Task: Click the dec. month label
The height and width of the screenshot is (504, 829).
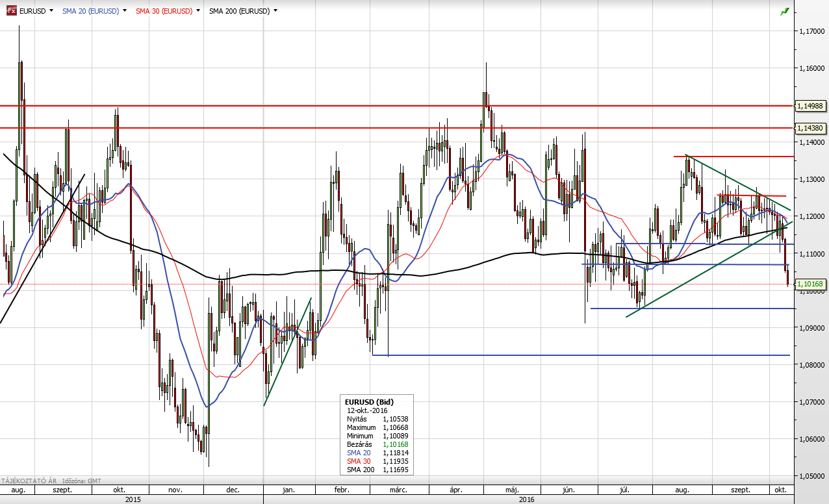Action: (x=233, y=490)
